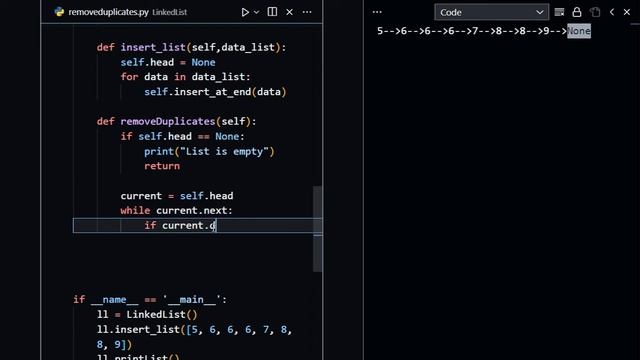640x360 pixels.
Task: Click on 'self.head = None' line
Action: coord(168,62)
